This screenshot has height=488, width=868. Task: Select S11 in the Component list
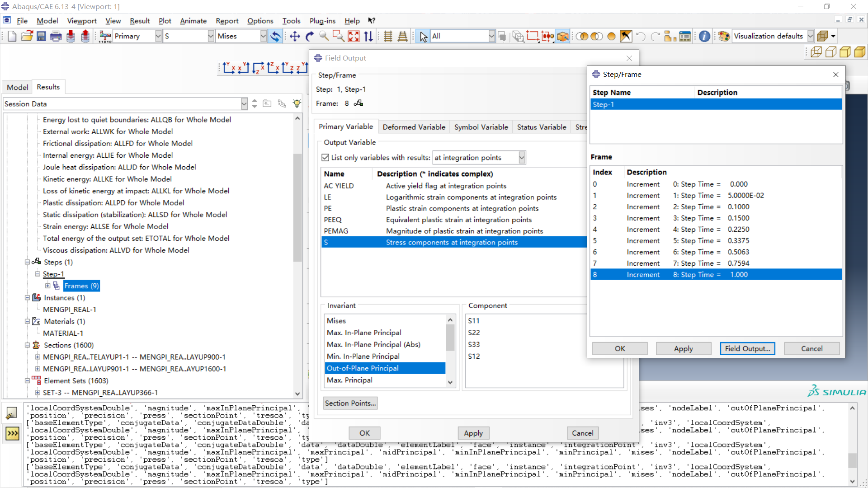click(x=474, y=321)
